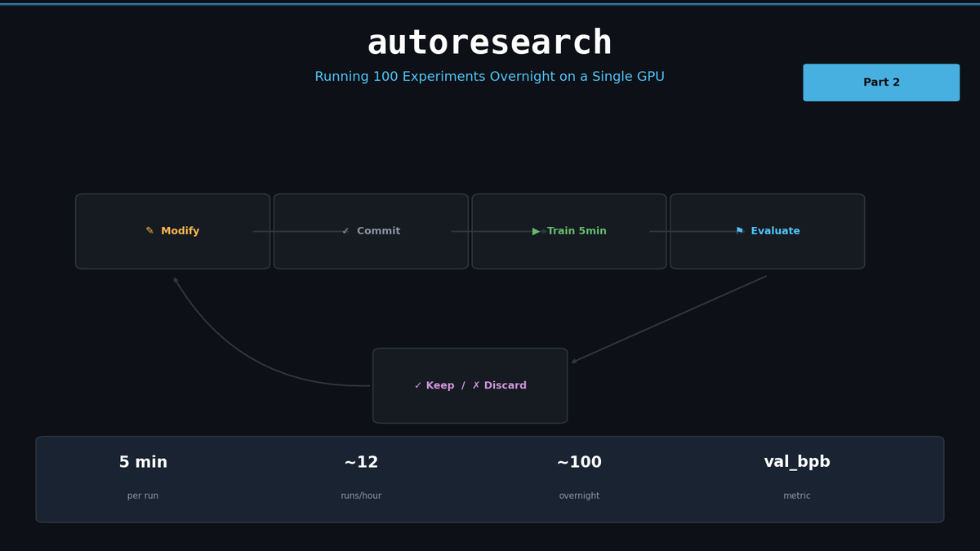Click the subtitle about running 100 experiments

490,76
